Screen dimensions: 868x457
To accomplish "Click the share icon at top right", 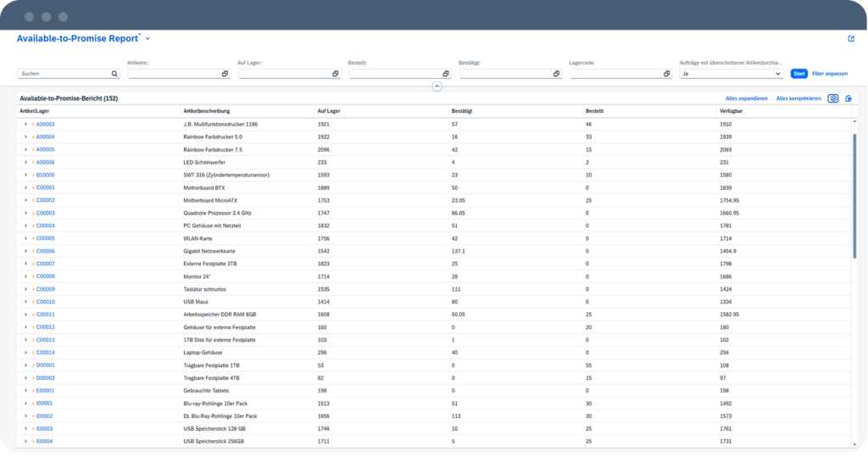I will (851, 39).
